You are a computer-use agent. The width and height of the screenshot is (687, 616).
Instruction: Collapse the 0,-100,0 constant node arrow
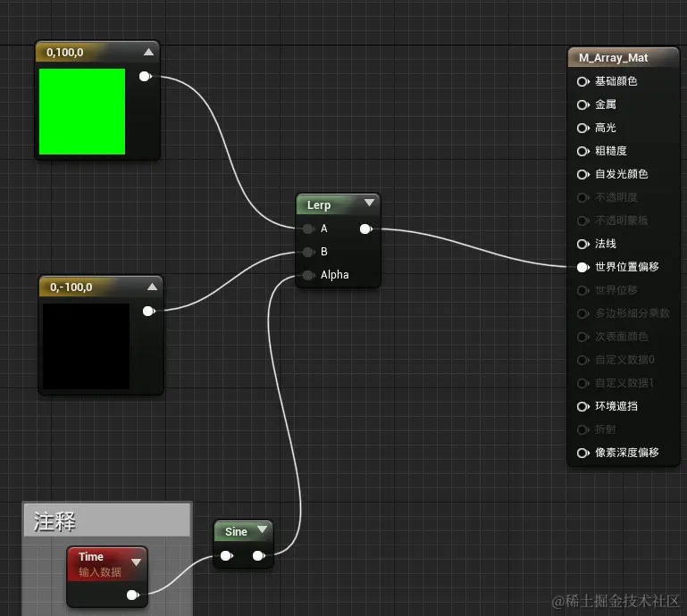point(152,287)
